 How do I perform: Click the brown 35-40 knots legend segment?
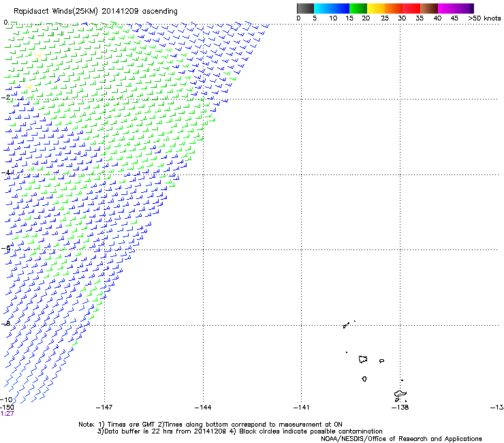pyautogui.click(x=429, y=8)
